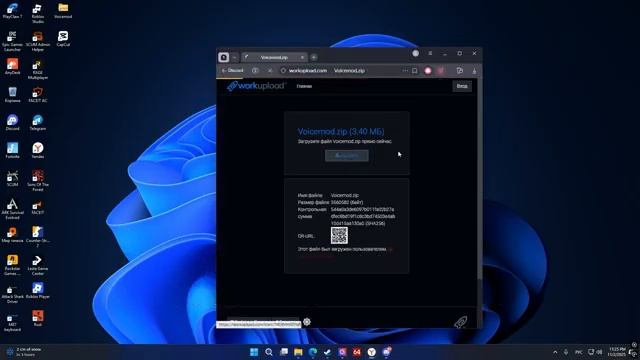
Task: Open the three-dots menu in the address bar
Action: 405,71
